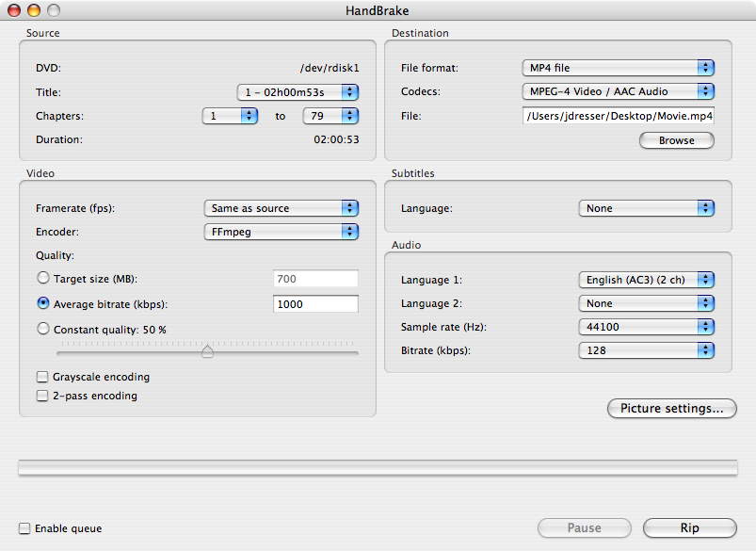Open the Subtitles Language dropdown

tap(646, 208)
